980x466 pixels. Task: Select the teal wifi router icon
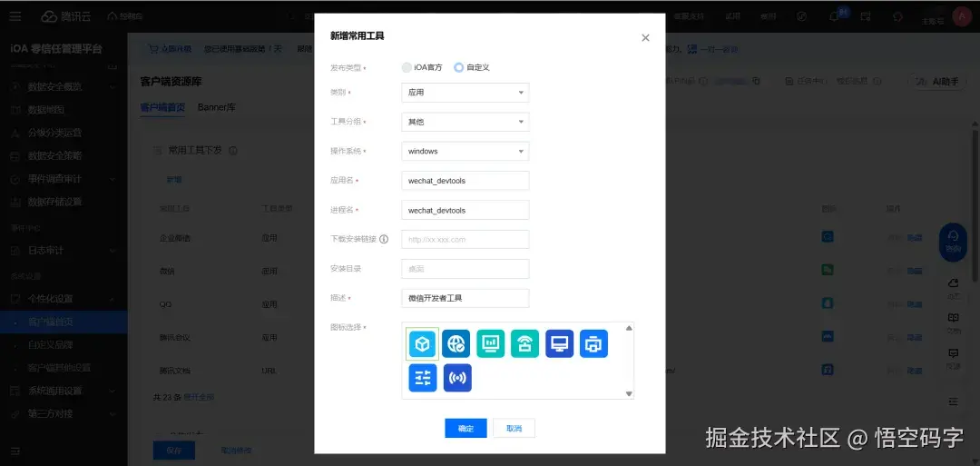(x=525, y=344)
